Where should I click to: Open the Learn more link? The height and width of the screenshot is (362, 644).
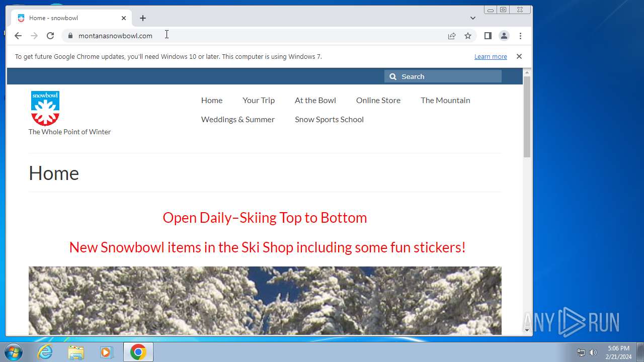click(491, 57)
